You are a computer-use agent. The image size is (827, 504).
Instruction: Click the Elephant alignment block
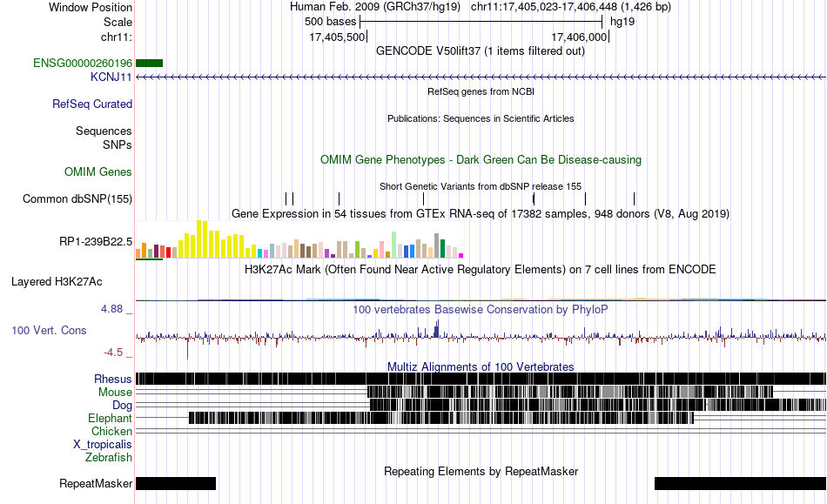click(441, 418)
